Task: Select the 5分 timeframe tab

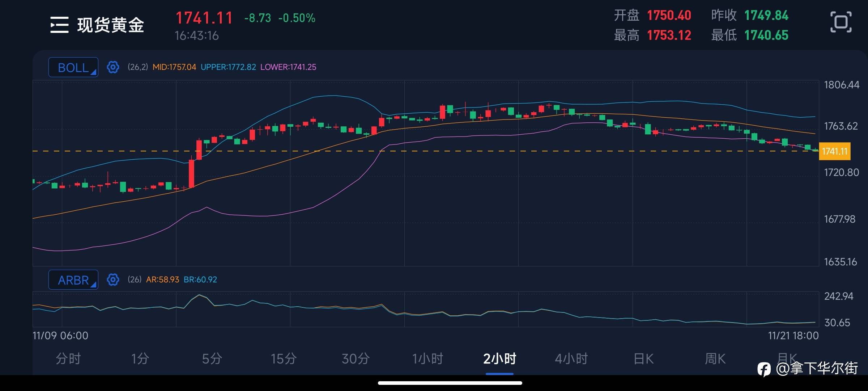Action: 212,359
